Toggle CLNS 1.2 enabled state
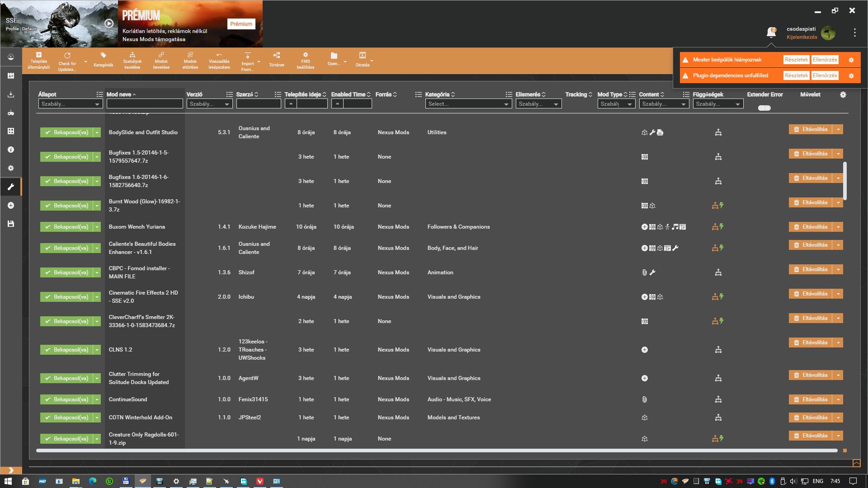This screenshot has height=488, width=868. pyautogui.click(x=66, y=350)
